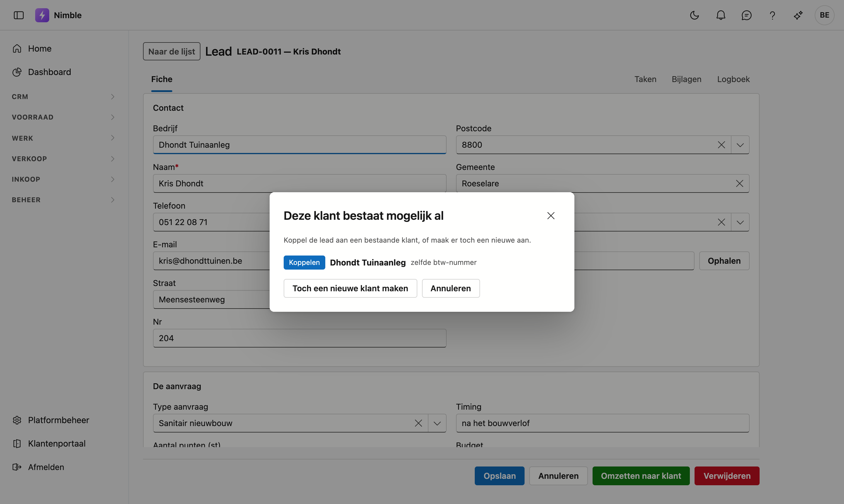This screenshot has height=504, width=844.
Task: Expand the Type aanvraag dropdown
Action: point(437,423)
